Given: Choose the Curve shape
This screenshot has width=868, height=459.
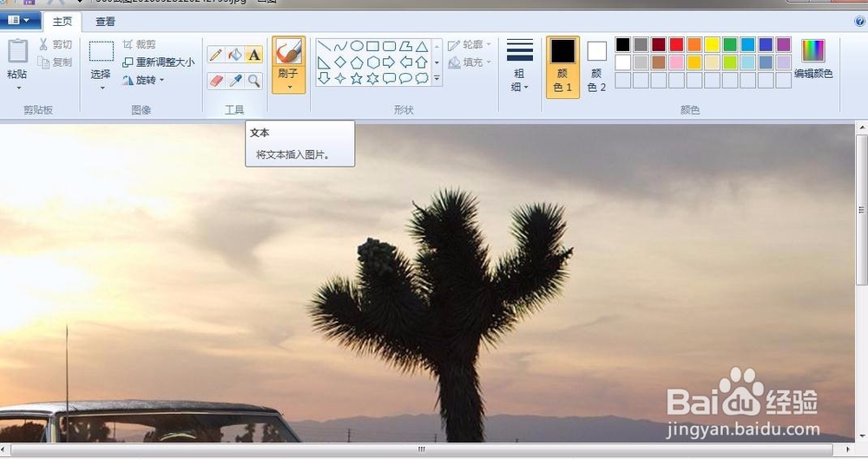Looking at the screenshot, I should (340, 46).
